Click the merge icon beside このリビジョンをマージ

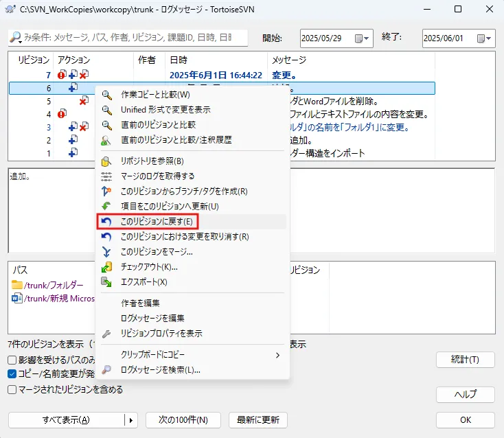pos(106,252)
